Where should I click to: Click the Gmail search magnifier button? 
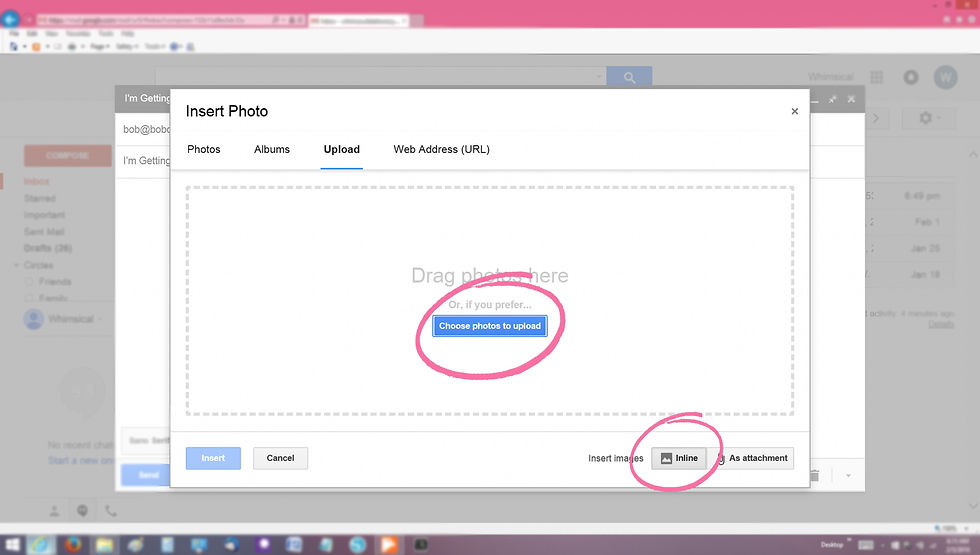point(629,78)
